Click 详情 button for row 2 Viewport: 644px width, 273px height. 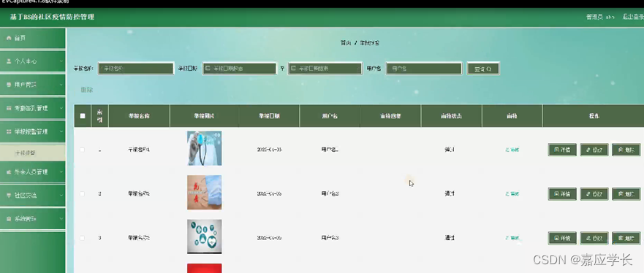(x=562, y=194)
